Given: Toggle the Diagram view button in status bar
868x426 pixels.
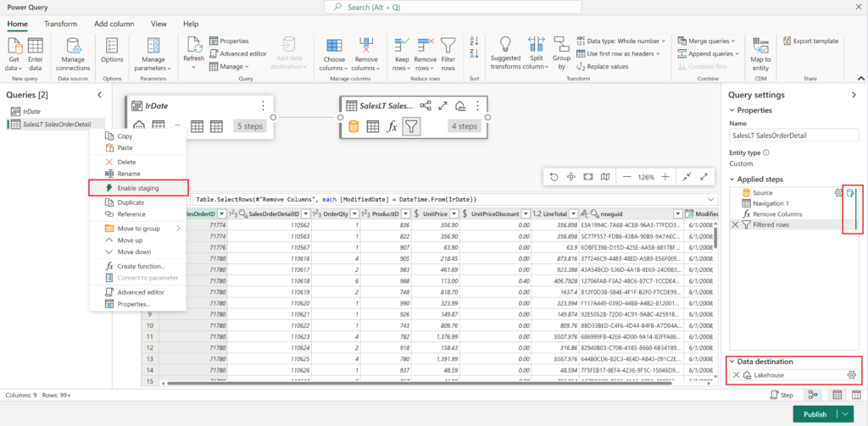Looking at the screenshot, I should 814,395.
